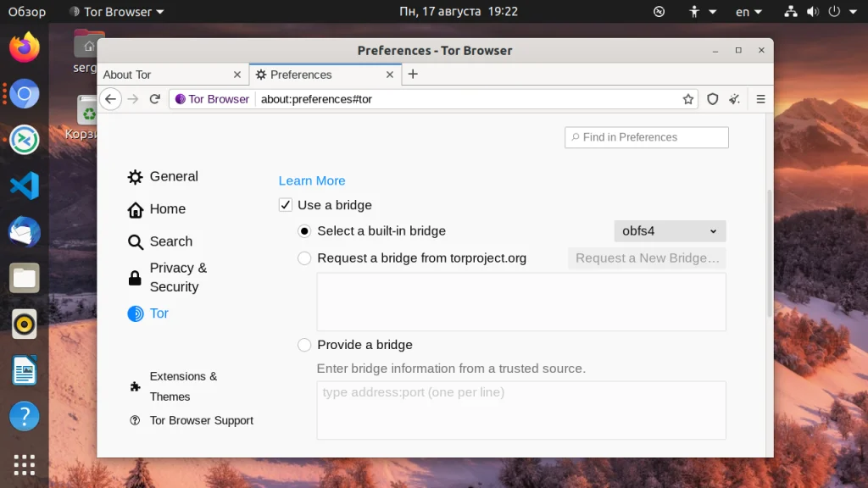Open a new tab with plus icon
Screen dimensions: 868x488
click(x=413, y=75)
